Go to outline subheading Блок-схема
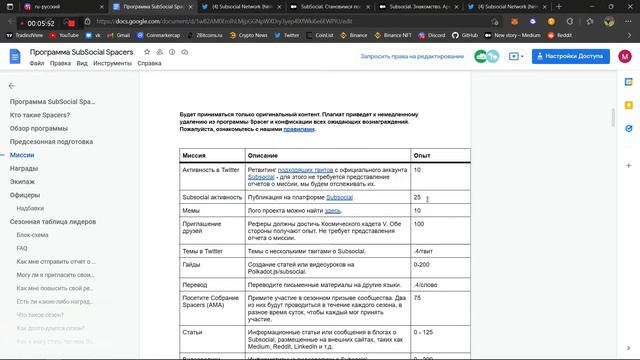Screen dimensions: 640x360 point(32,235)
